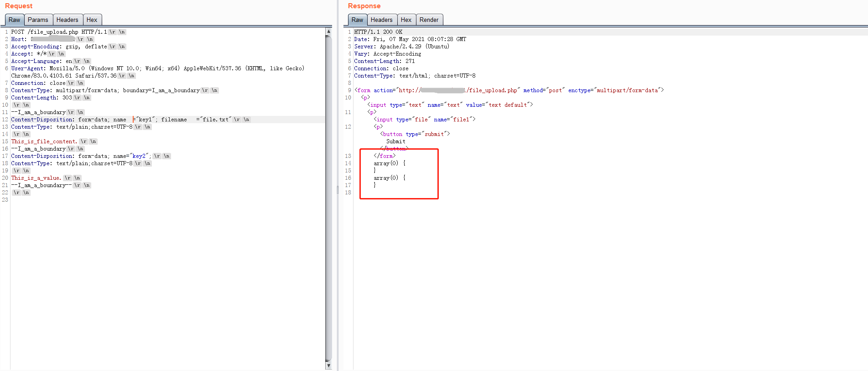This screenshot has width=868, height=371.
Task: Click the Server: Apache response header line
Action: 401,47
